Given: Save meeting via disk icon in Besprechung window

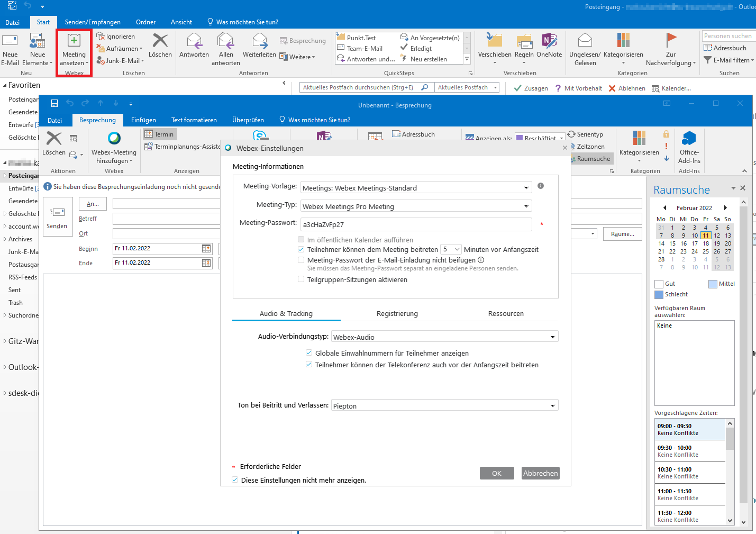Looking at the screenshot, I should pos(54,103).
